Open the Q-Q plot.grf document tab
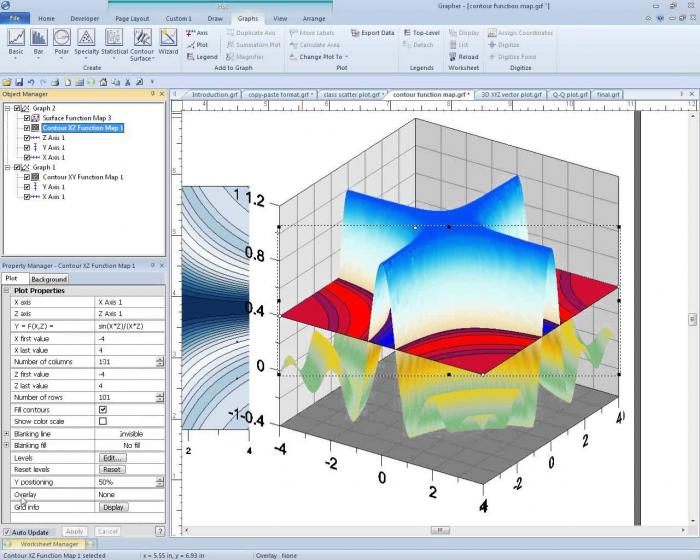This screenshot has height=560, width=700. coord(568,94)
